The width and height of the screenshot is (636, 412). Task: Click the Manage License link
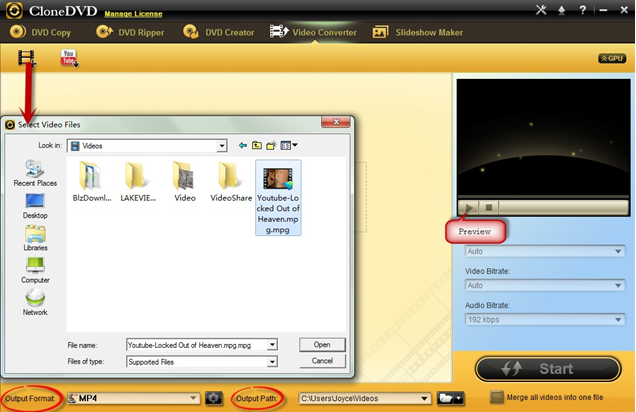(133, 14)
